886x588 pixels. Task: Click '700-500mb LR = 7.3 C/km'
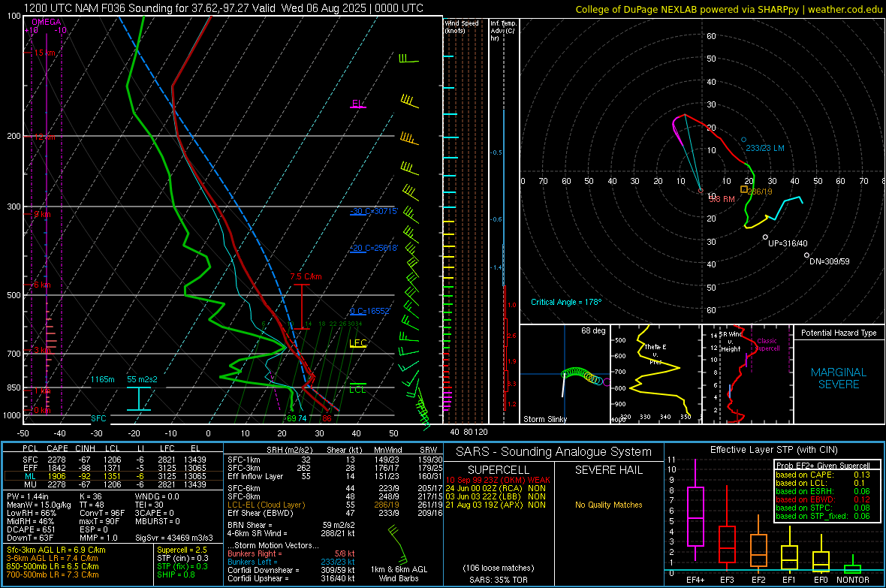coord(53,574)
